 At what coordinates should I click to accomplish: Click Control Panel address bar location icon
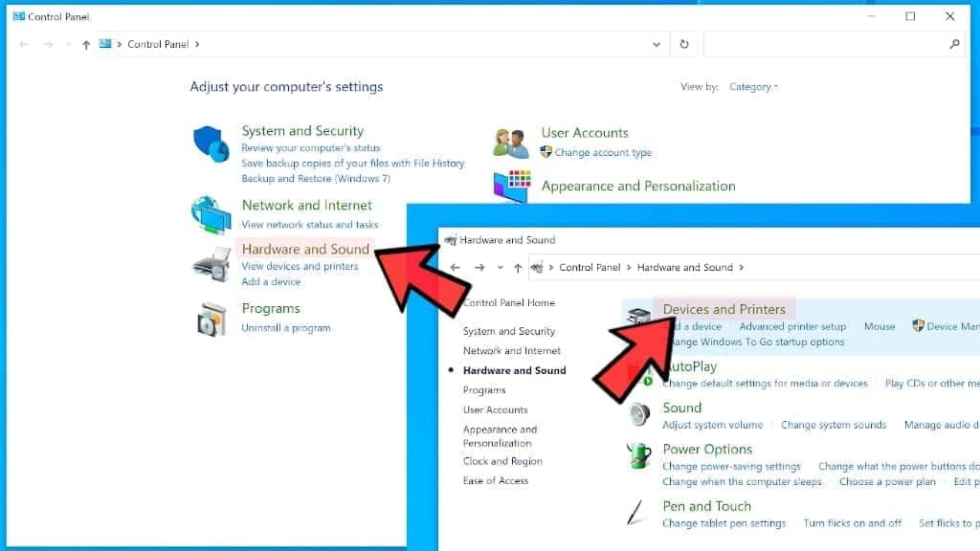point(105,44)
